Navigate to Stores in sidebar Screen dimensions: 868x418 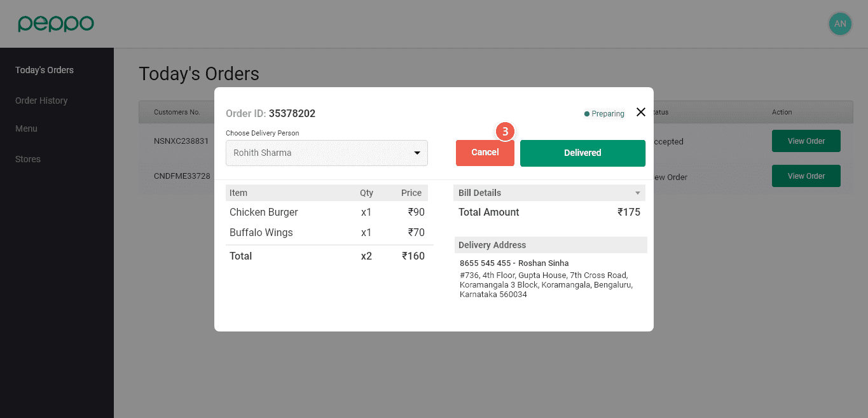[28, 159]
